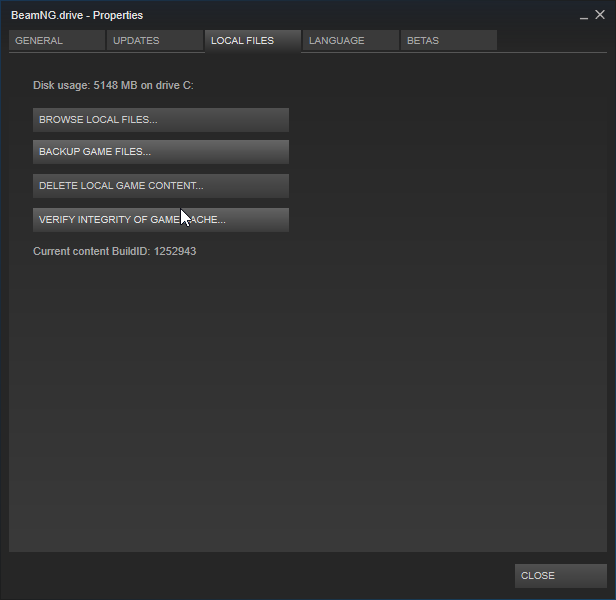Click the X icon in title bar
616x600 pixels.
600,15
